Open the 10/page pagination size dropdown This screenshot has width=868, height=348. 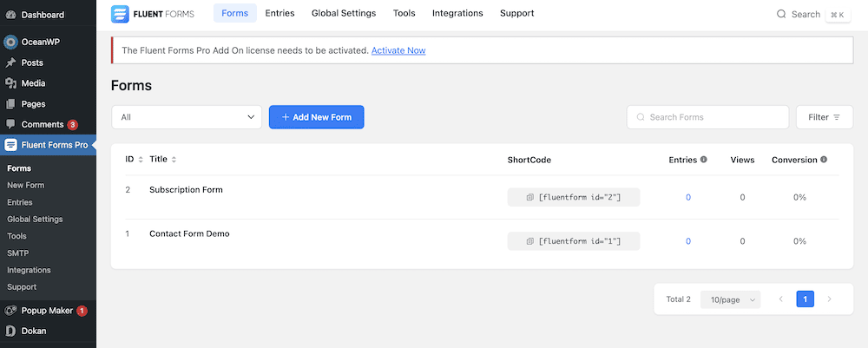click(730, 300)
